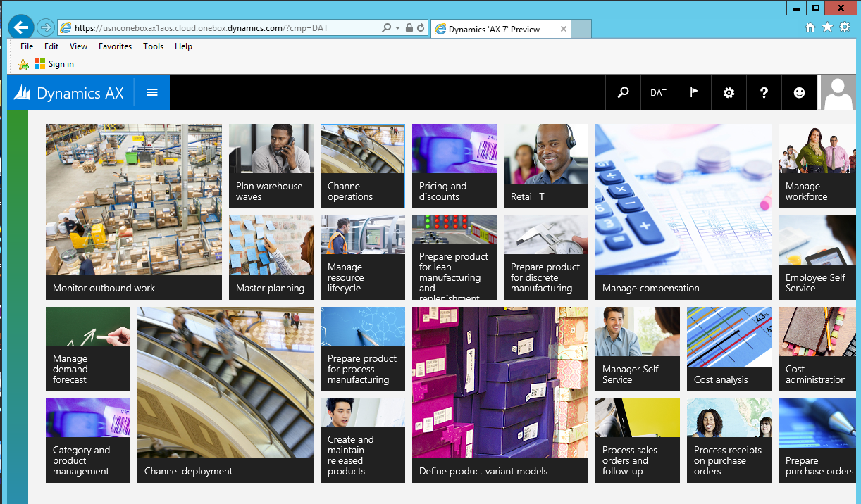Open the Channel deployment tile

[225, 395]
